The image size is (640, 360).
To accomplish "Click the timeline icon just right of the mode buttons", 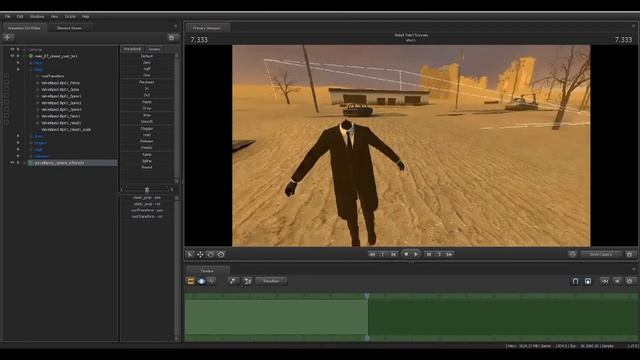I will [233, 281].
